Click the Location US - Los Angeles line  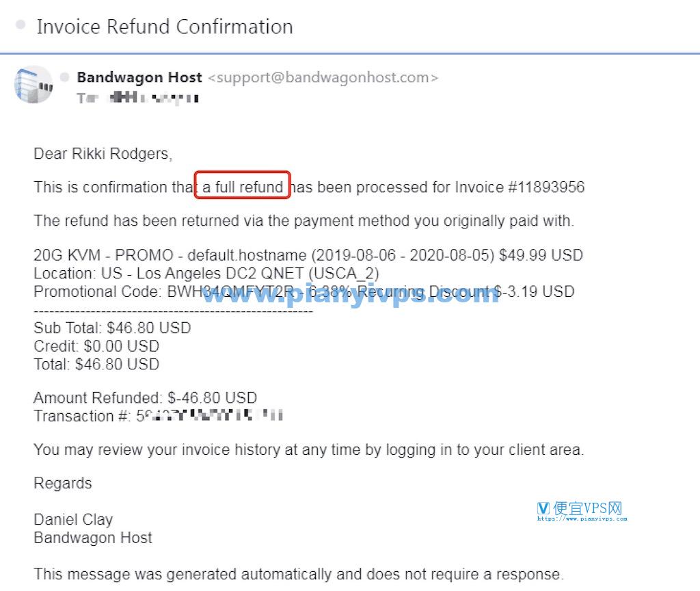pyautogui.click(x=206, y=274)
